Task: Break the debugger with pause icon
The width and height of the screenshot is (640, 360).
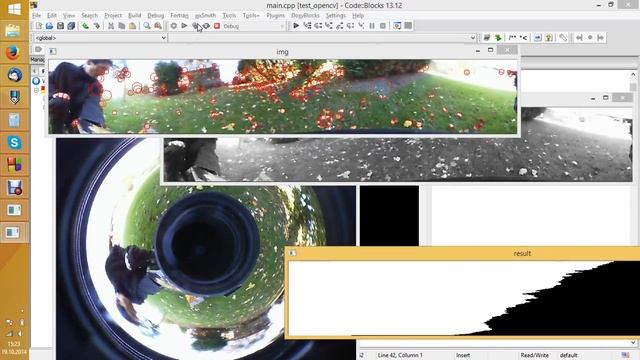Action: (372, 26)
